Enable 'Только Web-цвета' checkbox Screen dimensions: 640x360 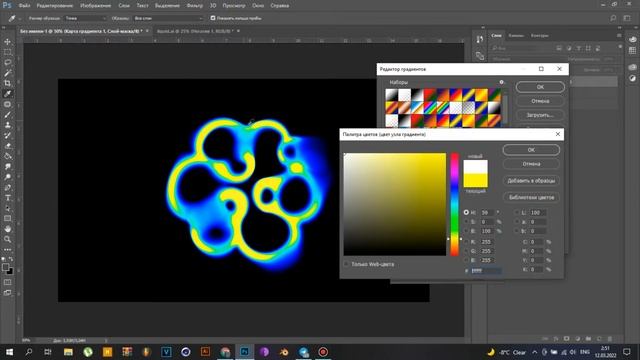(346, 264)
